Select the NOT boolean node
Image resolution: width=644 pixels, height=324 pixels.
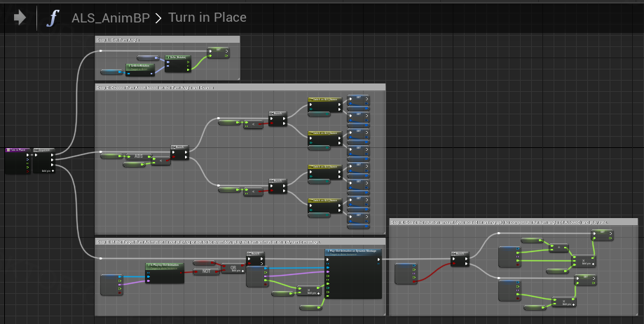[205, 271]
